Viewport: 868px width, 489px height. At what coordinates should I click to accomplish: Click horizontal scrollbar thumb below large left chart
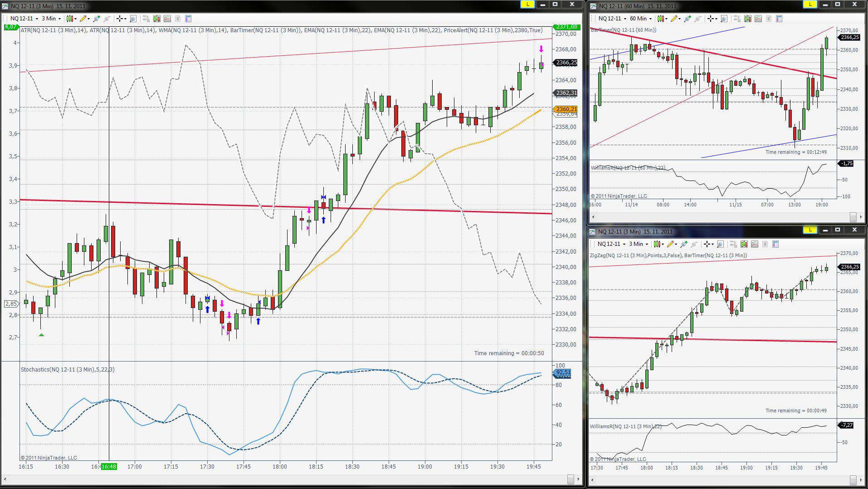click(x=571, y=479)
